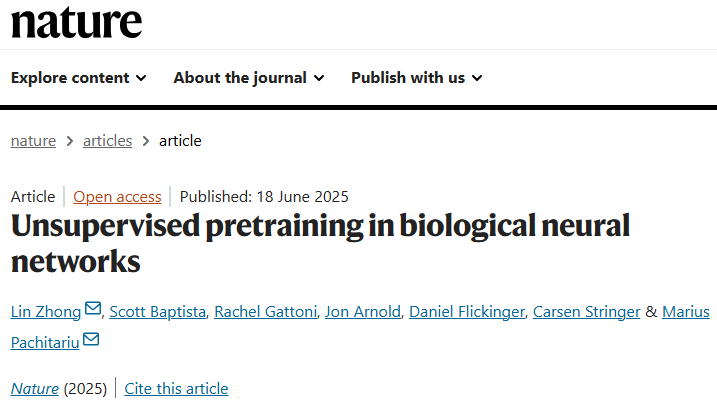Click the email icon next to Lin Zhong
This screenshot has height=407, width=717.
[x=93, y=309]
